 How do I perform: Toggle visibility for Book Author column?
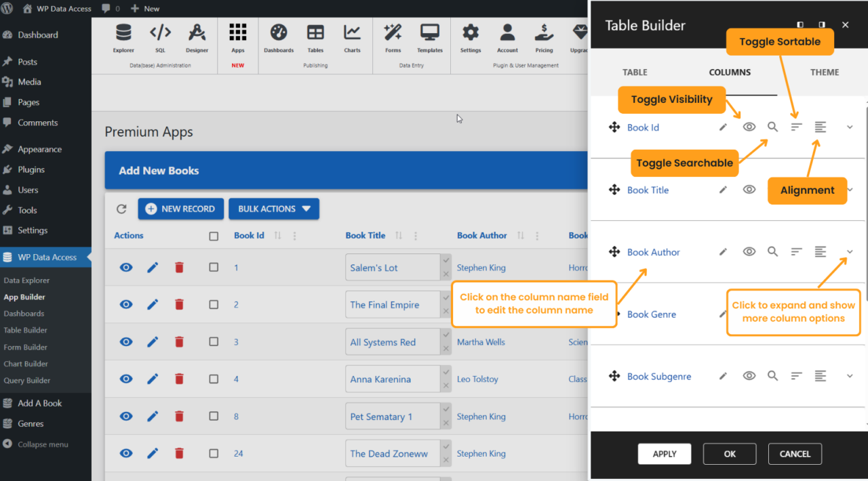[749, 252]
